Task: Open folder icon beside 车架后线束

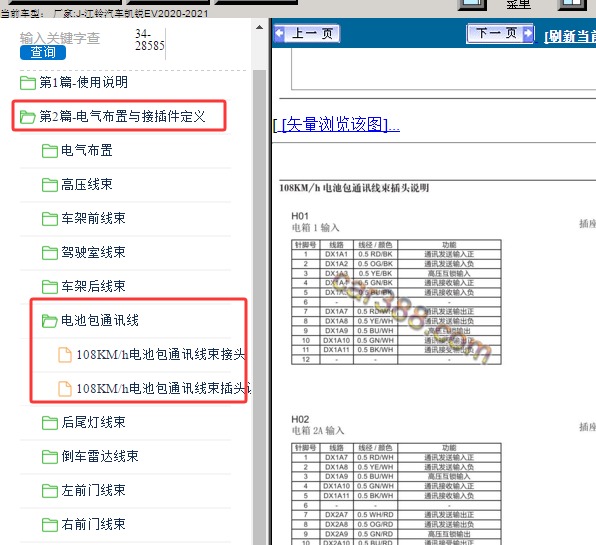Action: (x=50, y=287)
